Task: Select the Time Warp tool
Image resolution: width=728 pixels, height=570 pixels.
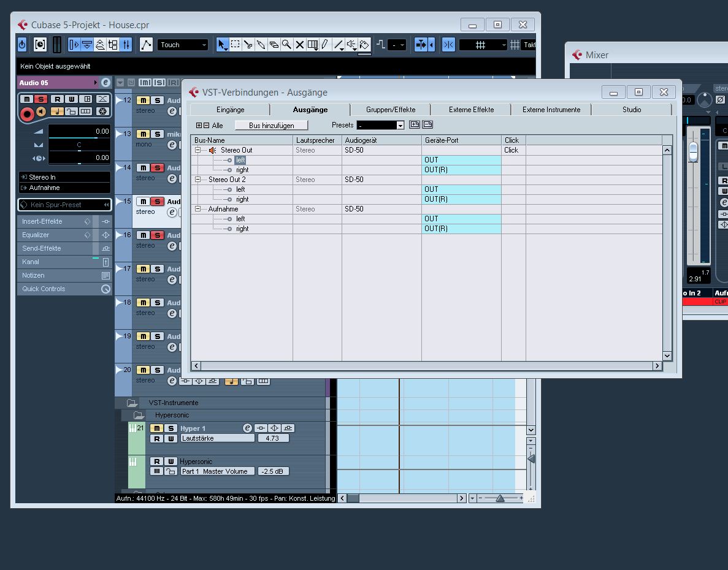Action: (x=313, y=45)
